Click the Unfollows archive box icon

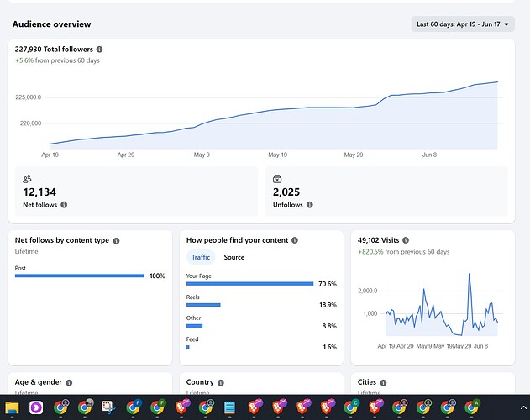277,179
